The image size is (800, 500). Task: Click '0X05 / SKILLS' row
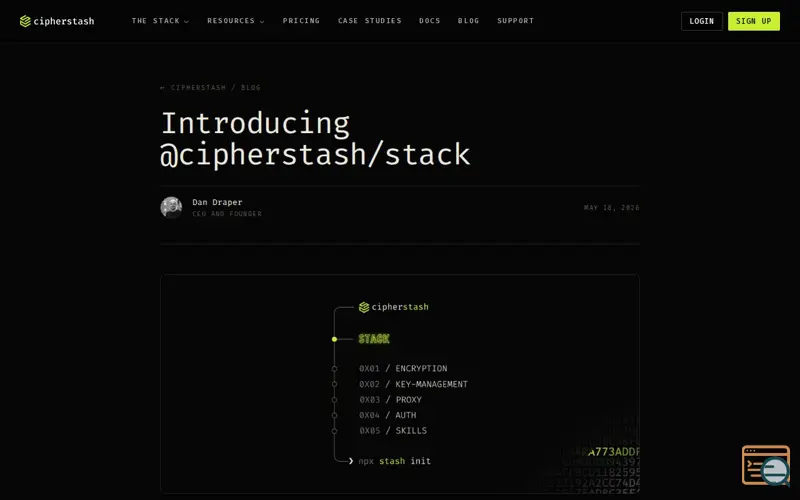click(x=393, y=431)
